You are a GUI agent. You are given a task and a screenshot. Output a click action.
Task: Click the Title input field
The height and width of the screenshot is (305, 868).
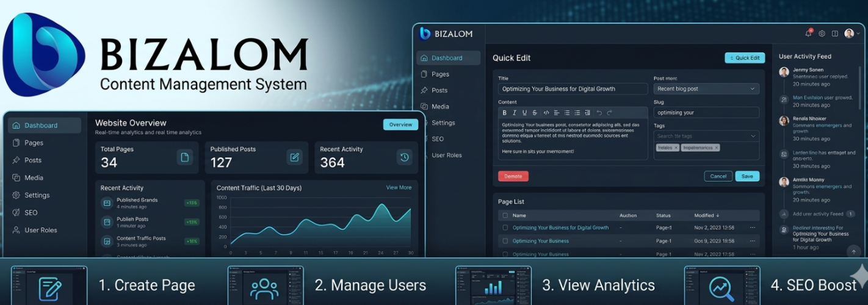click(x=573, y=89)
